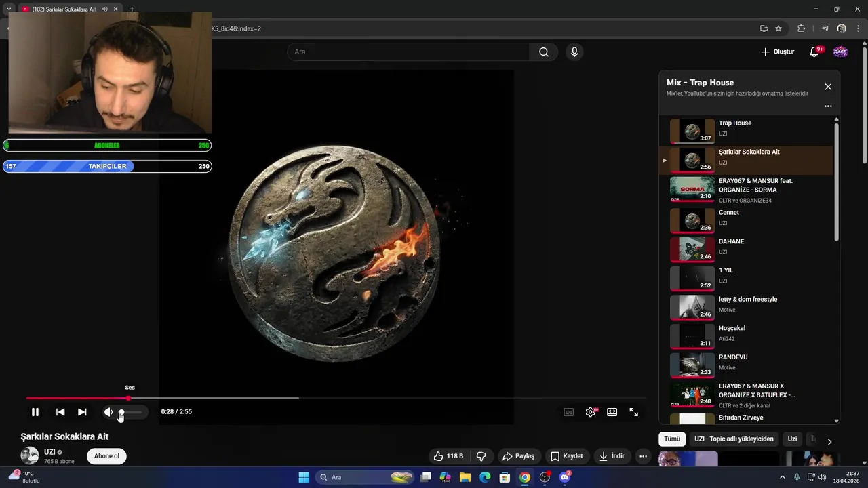
Task: Open the account avatar menu
Action: click(840, 52)
